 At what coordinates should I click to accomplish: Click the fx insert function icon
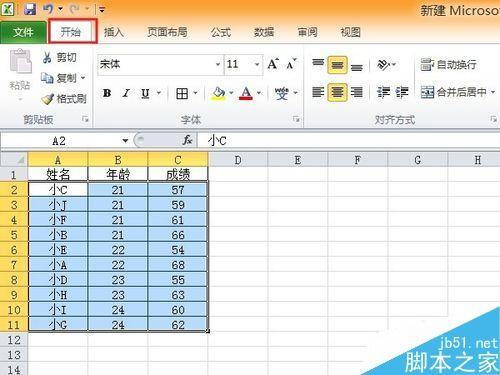pyautogui.click(x=187, y=141)
